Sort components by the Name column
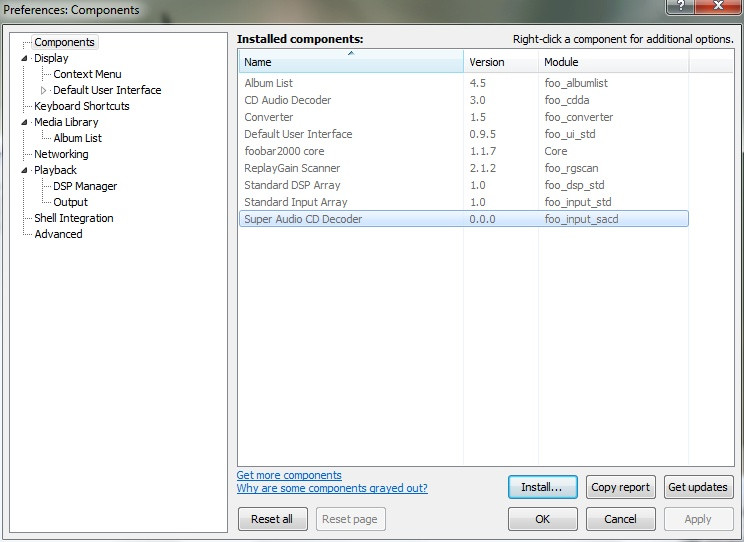Viewport: 744px width, 542px height. (351, 62)
